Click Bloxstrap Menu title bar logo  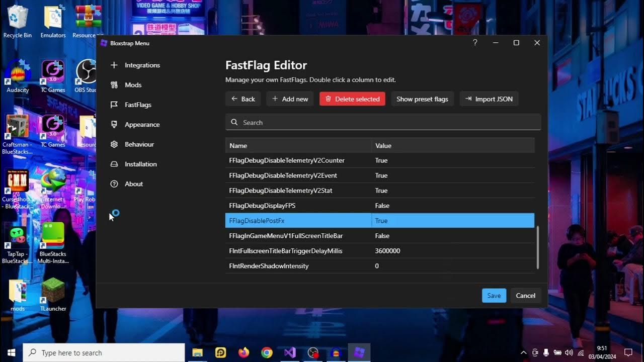(x=104, y=43)
